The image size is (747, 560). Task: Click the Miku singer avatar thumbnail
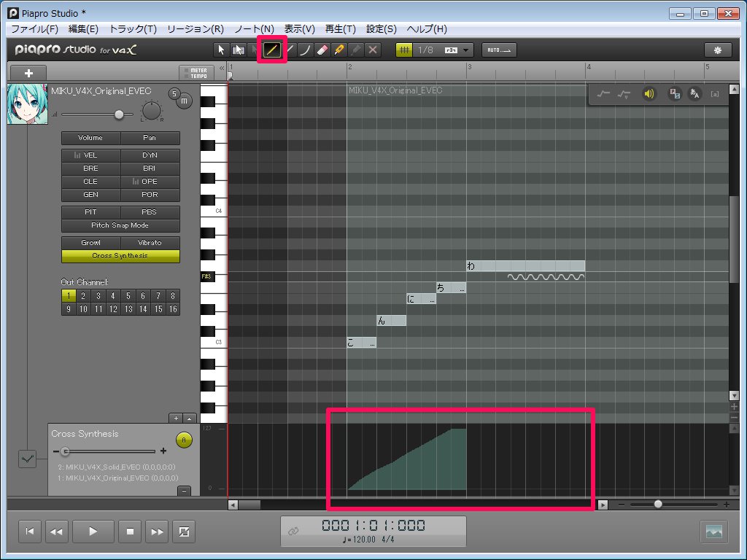(28, 104)
